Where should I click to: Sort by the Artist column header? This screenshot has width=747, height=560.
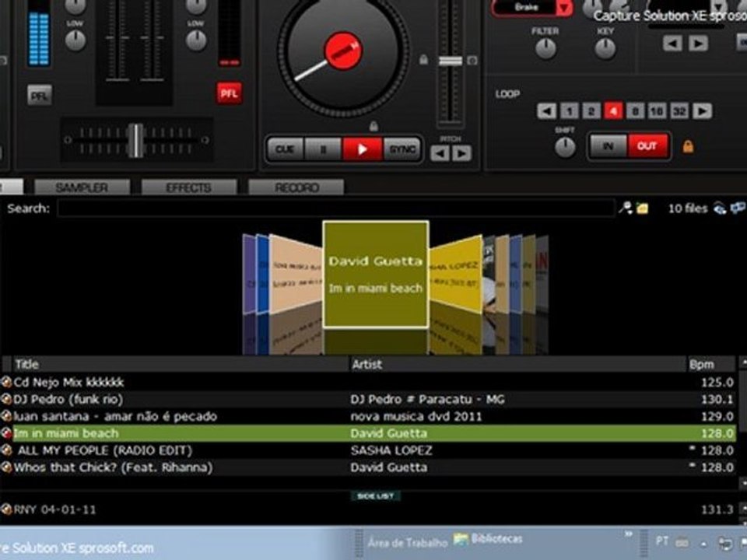517,364
